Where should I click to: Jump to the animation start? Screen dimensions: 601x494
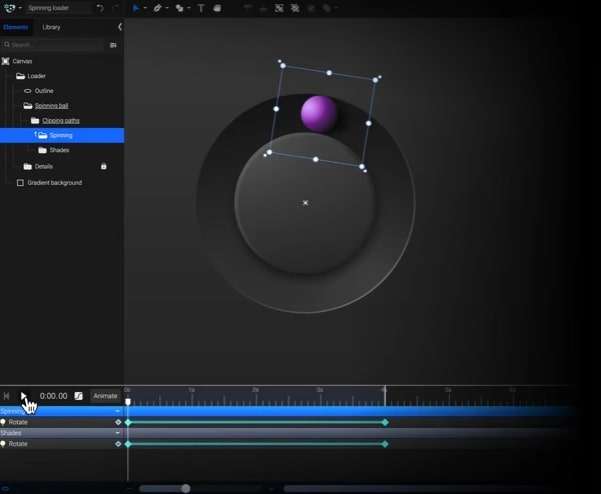6,396
